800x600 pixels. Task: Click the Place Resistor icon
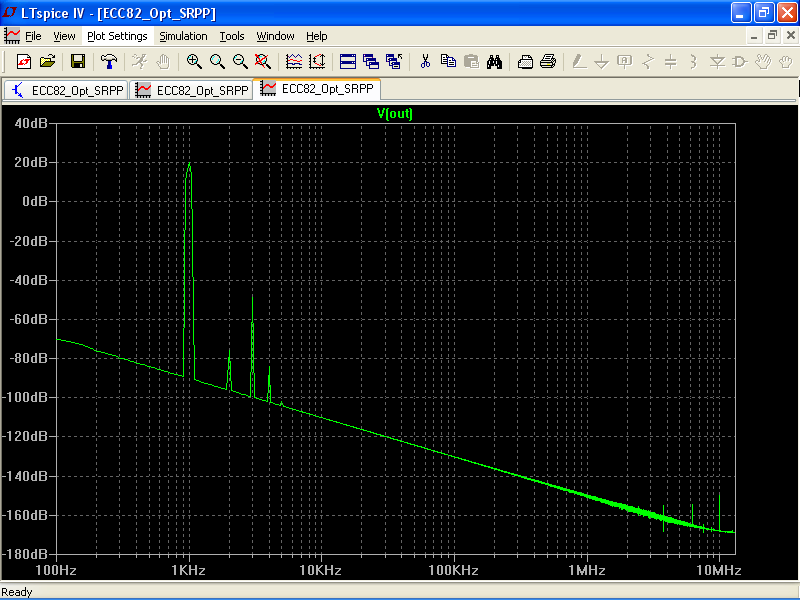coord(648,62)
